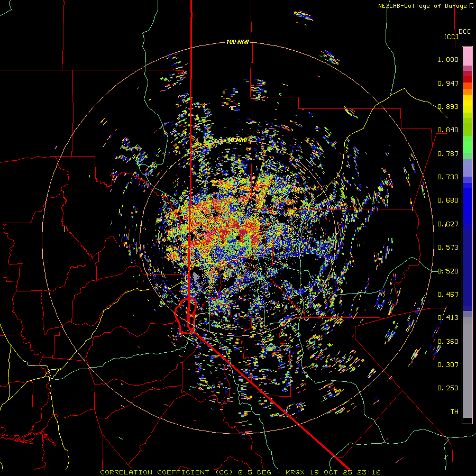Image resolution: width=476 pixels, height=476 pixels.
Task: Click the 1.000 value on the color scale
Action: (448, 59)
